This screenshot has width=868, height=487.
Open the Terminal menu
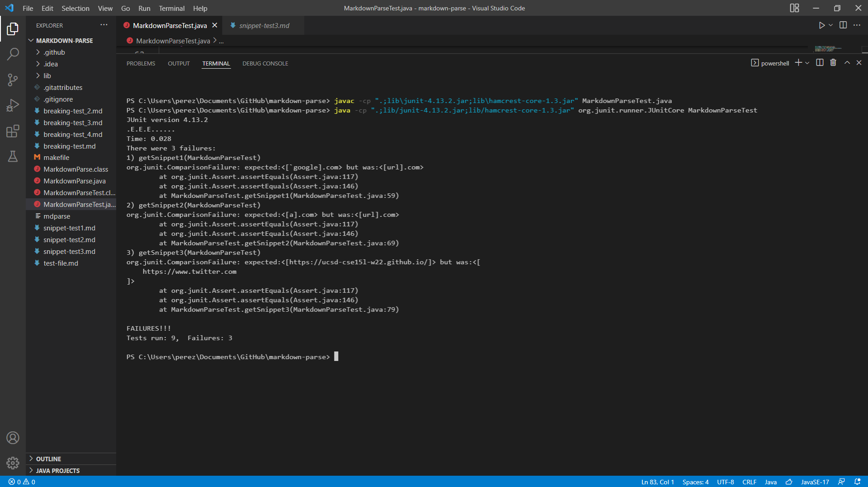coord(171,8)
